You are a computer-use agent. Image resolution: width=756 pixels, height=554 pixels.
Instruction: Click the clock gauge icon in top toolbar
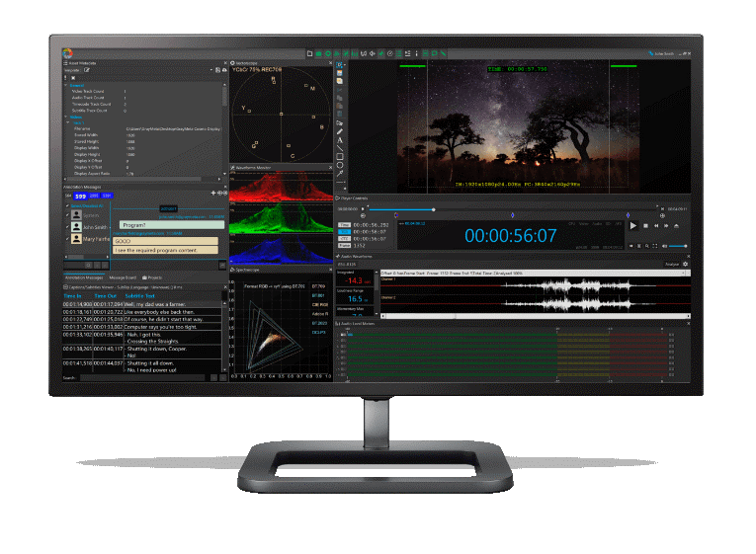point(390,53)
